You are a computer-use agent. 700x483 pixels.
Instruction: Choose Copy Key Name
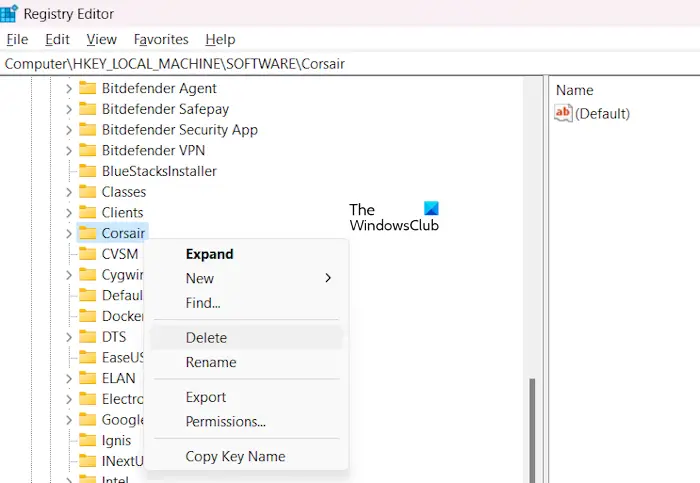[246, 456]
